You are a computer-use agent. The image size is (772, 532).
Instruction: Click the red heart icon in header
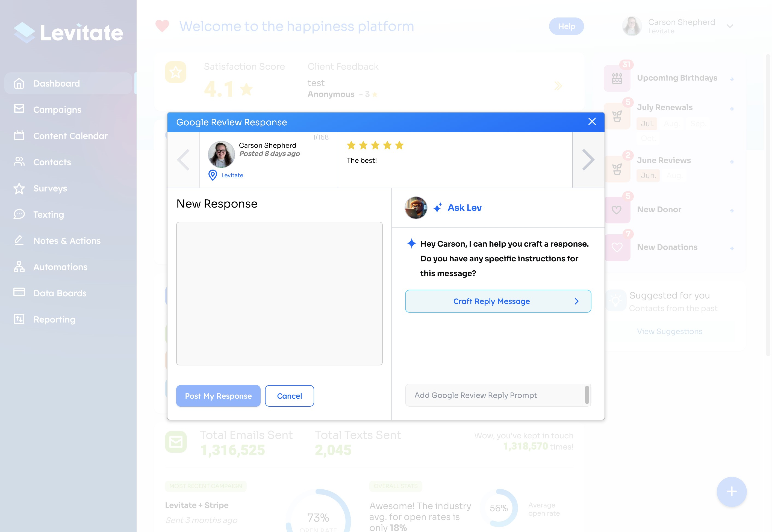tap(162, 26)
